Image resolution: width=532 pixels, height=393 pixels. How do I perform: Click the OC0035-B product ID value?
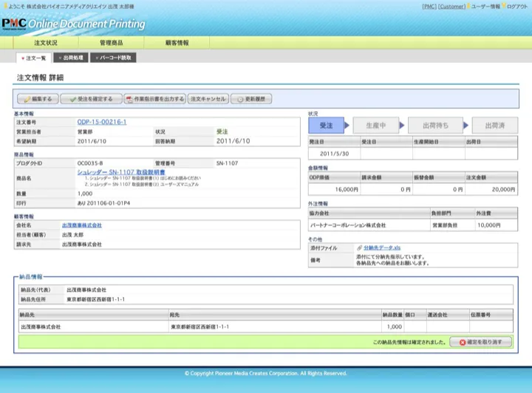click(x=90, y=163)
